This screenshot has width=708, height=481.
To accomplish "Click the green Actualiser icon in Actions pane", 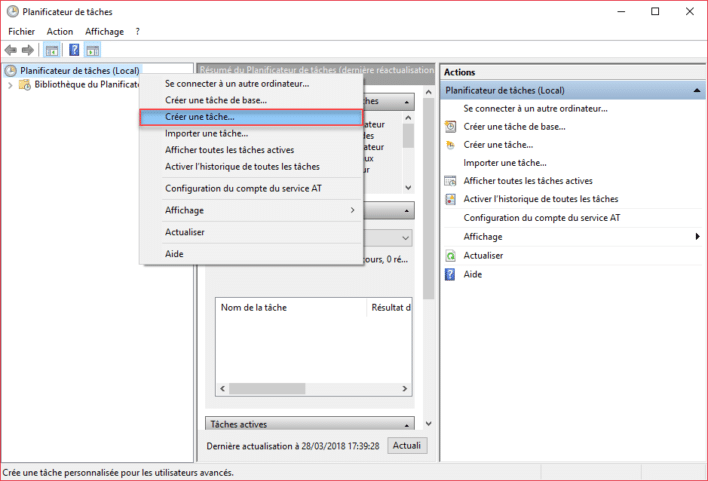I will [451, 255].
